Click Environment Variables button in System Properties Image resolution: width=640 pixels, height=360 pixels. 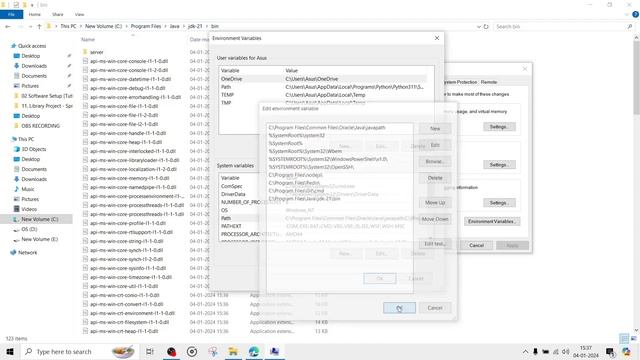(492, 221)
